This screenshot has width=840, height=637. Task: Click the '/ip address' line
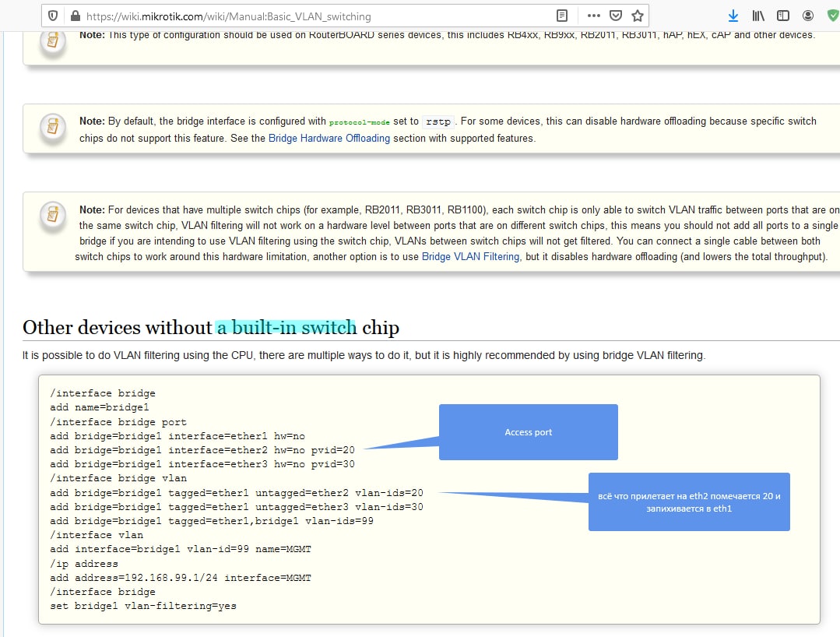tap(83, 564)
